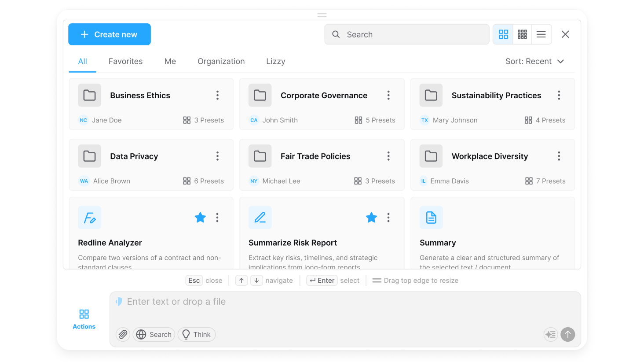This screenshot has width=644, height=362.
Task: Open the Favorites tab
Action: (x=126, y=61)
